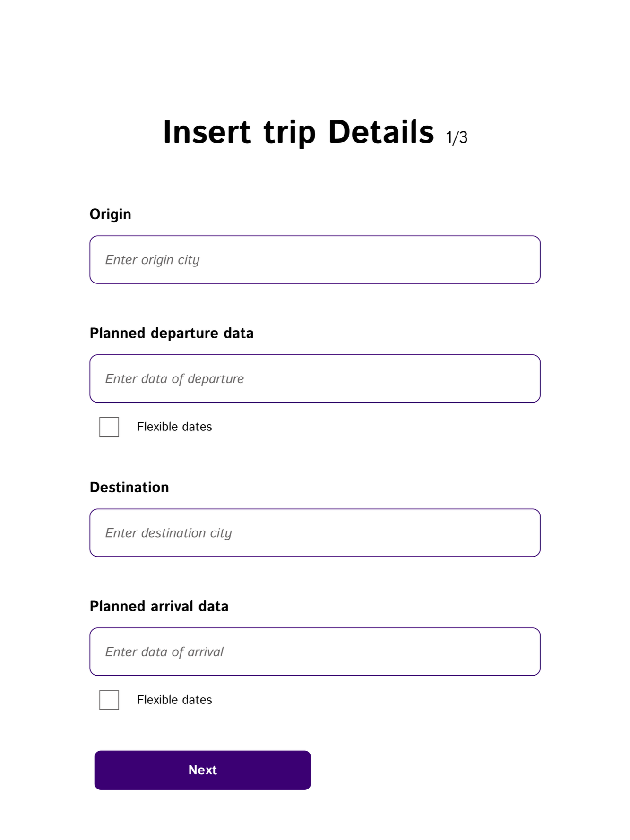Tick Flexible dates checkbox for arrival

(x=109, y=700)
